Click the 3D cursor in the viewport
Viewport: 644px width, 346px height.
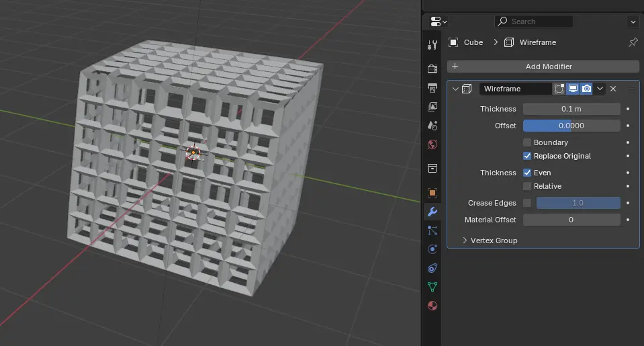(x=193, y=153)
